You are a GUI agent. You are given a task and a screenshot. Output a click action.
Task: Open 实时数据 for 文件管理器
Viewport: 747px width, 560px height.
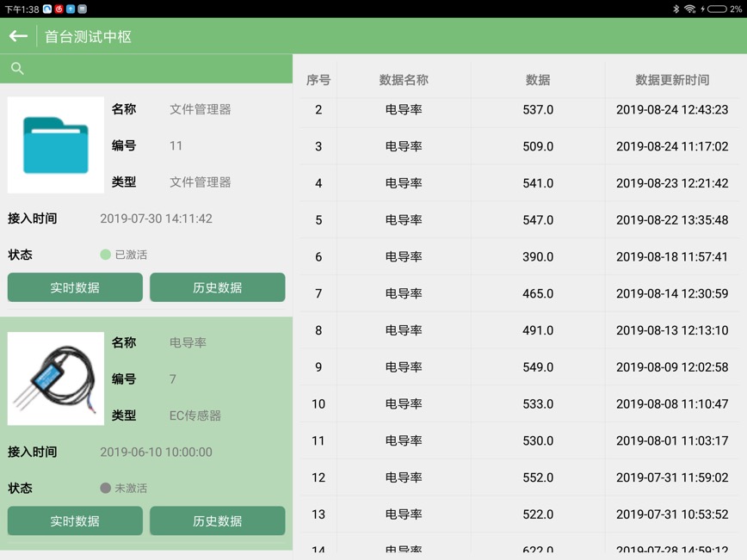tap(75, 288)
